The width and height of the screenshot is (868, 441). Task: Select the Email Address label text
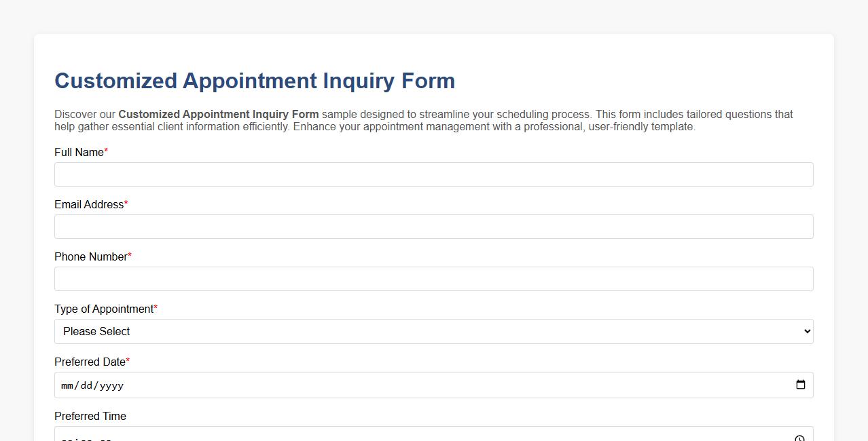[x=89, y=204]
